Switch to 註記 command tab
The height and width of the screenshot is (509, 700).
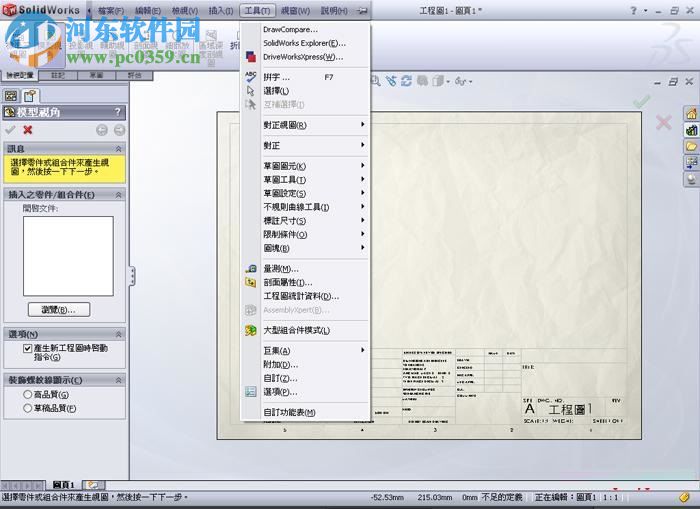pos(58,75)
